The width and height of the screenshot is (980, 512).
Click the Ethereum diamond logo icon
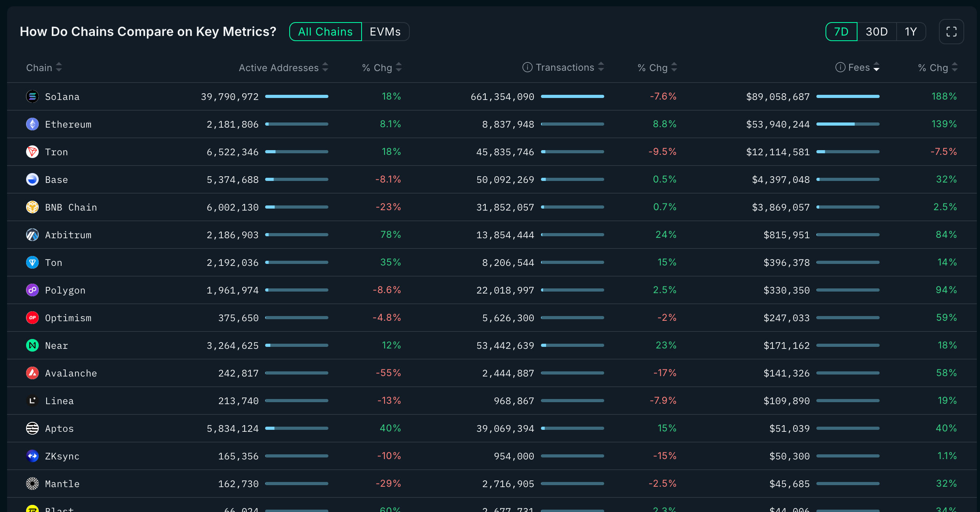coord(32,124)
